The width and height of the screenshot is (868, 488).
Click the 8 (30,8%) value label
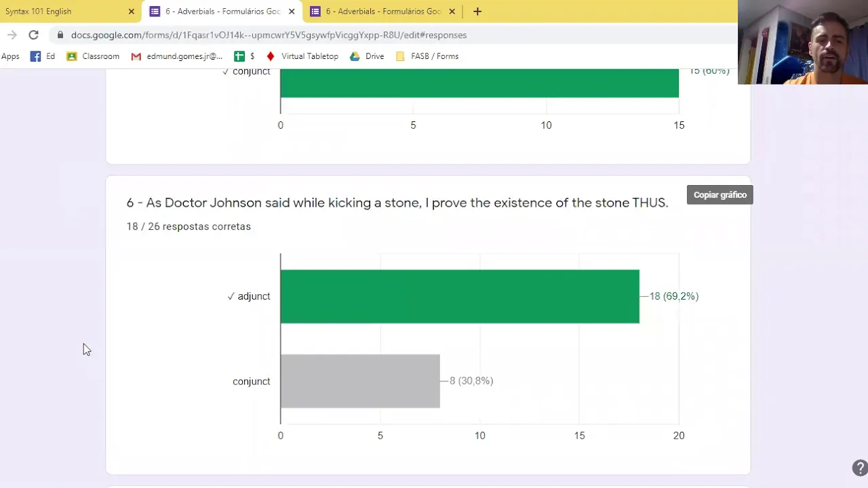click(471, 381)
